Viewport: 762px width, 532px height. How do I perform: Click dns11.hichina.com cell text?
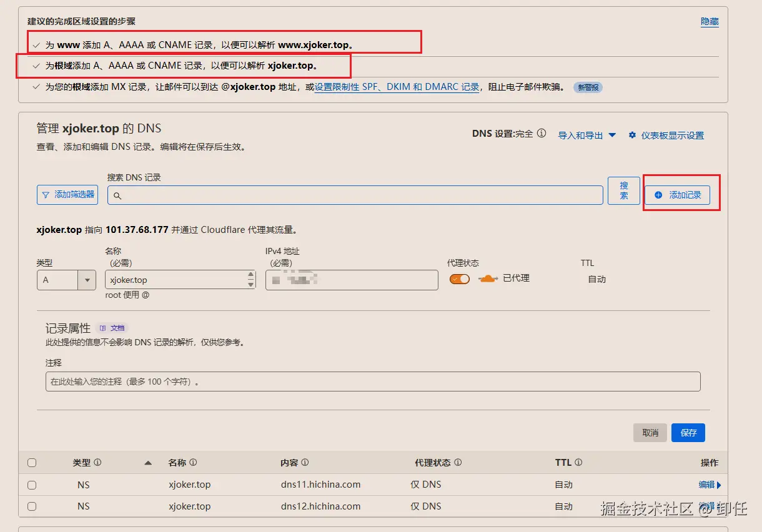pos(320,485)
